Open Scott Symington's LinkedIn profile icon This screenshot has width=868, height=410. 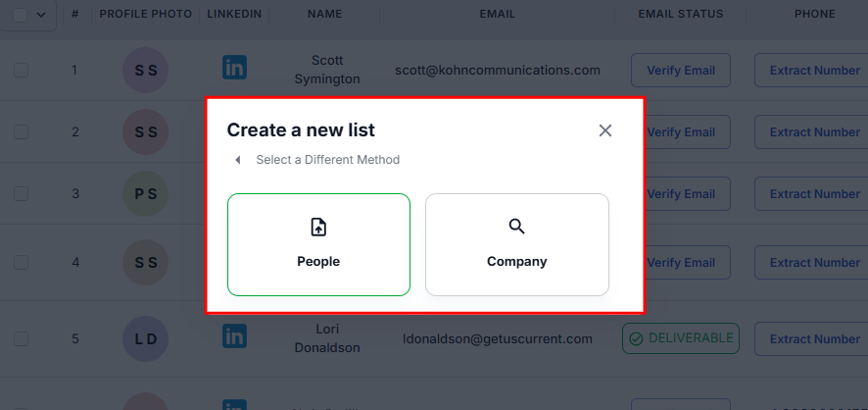pos(234,68)
